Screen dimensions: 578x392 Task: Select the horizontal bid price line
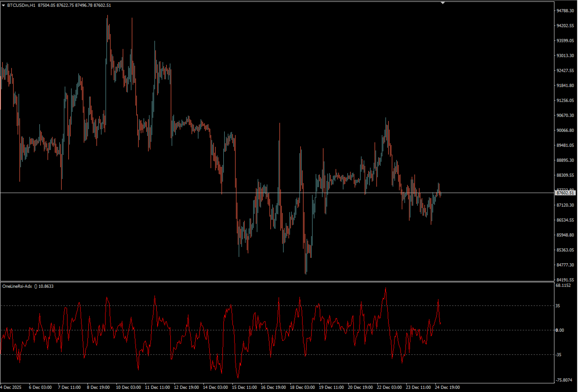[277, 193]
